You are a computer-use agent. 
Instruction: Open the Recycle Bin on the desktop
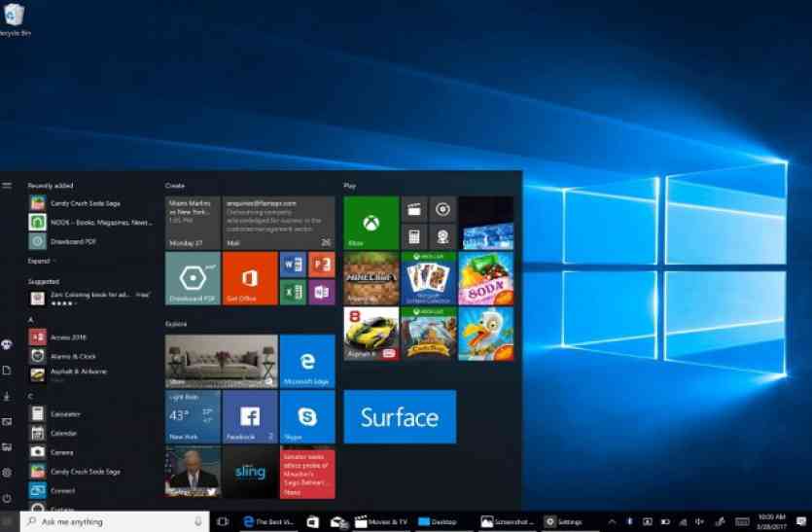point(14,19)
